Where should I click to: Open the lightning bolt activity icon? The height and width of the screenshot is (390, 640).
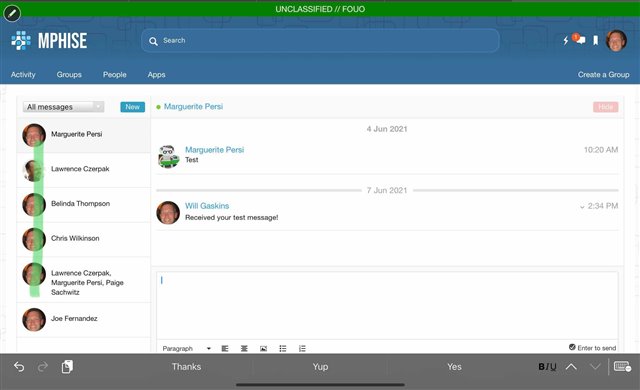(566, 40)
